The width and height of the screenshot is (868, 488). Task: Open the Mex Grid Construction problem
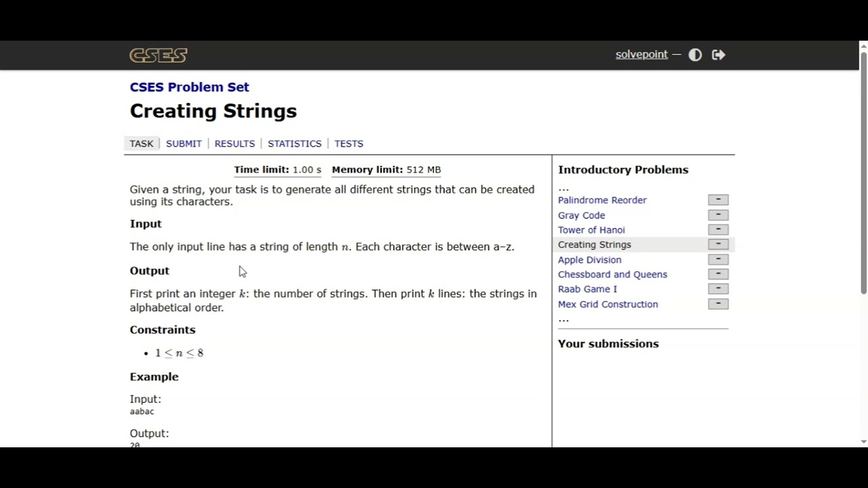tap(608, 304)
